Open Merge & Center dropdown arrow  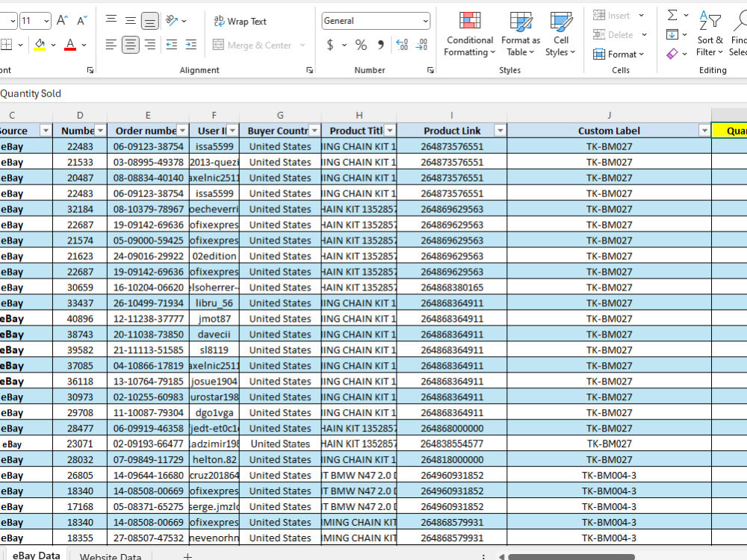tap(303, 46)
